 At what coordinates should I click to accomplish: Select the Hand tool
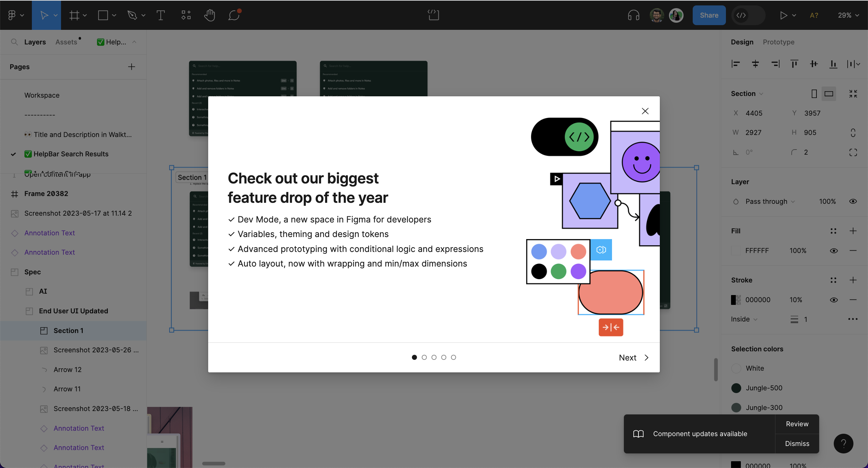point(210,15)
